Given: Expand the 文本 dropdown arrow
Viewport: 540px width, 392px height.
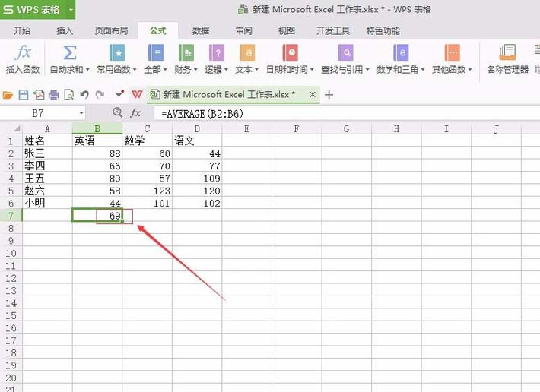Looking at the screenshot, I should click(256, 70).
